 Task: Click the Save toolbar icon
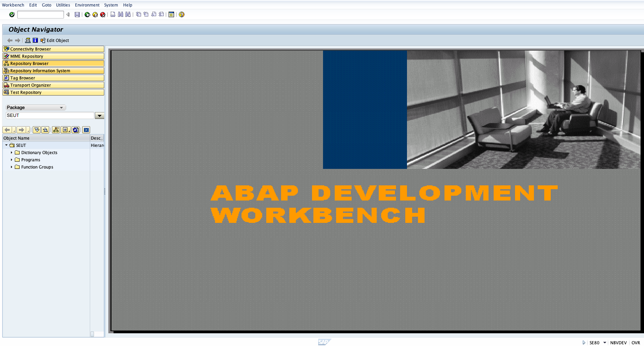[x=77, y=14]
